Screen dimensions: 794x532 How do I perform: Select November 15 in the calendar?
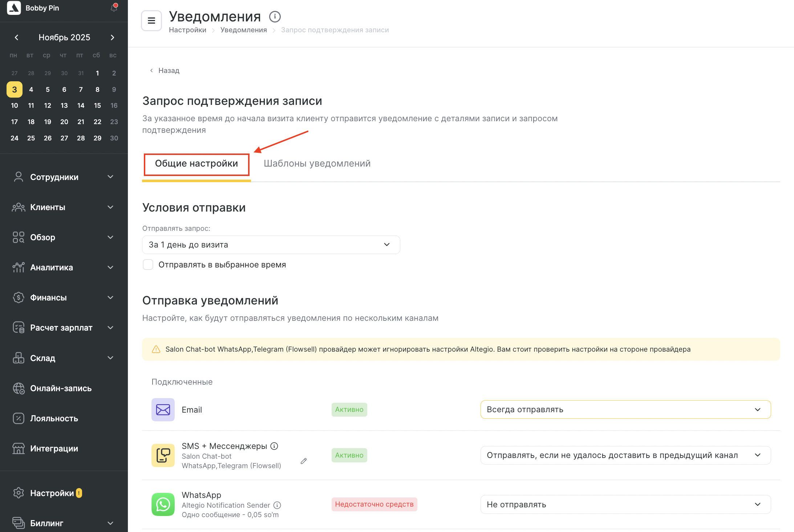(x=97, y=106)
